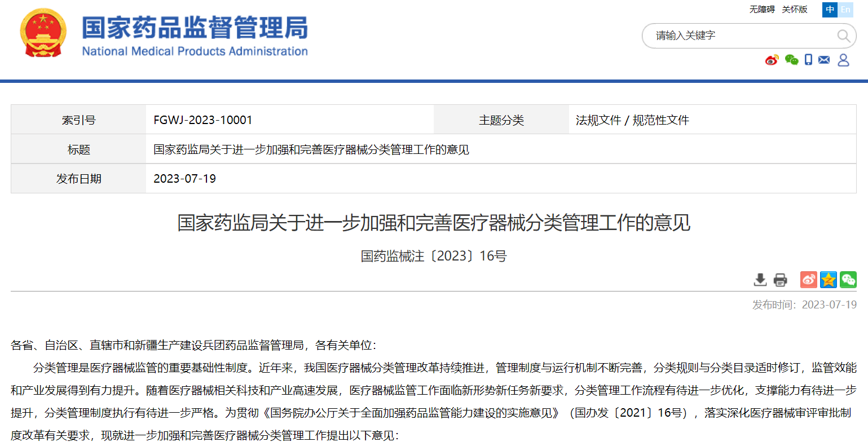This screenshot has width=868, height=446.
Task: Click the 无障碍 accessibility link
Action: pyautogui.click(x=762, y=10)
